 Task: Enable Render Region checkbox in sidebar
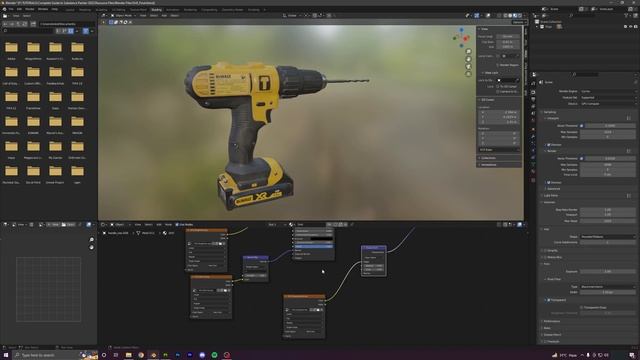coord(498,65)
